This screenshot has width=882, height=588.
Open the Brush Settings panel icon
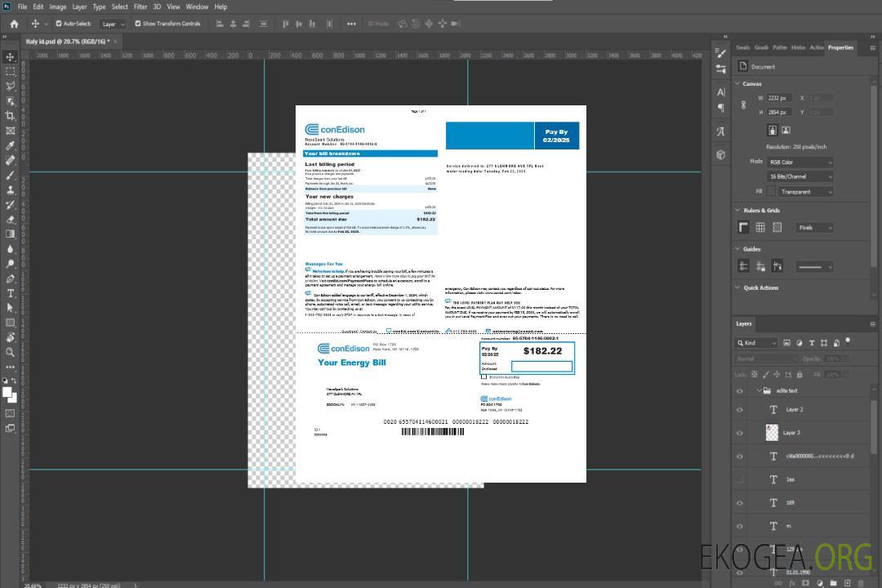(721, 52)
